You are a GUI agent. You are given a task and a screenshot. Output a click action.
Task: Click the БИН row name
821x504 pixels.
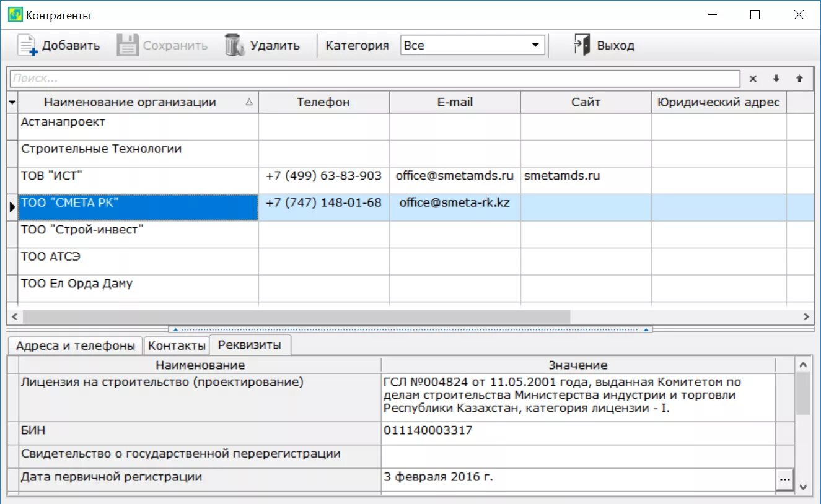click(x=200, y=433)
